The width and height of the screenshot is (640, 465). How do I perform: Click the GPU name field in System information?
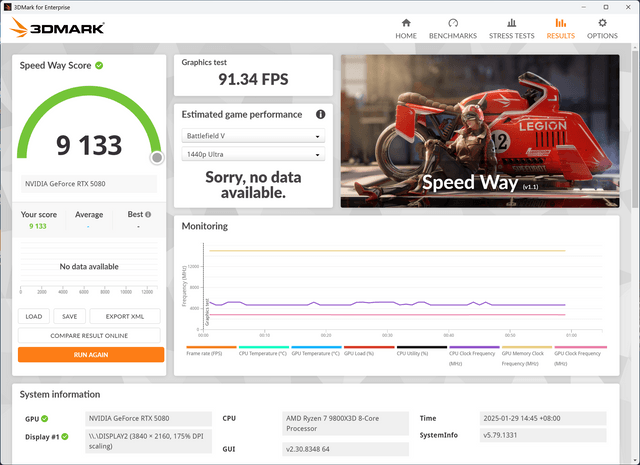[x=149, y=418]
